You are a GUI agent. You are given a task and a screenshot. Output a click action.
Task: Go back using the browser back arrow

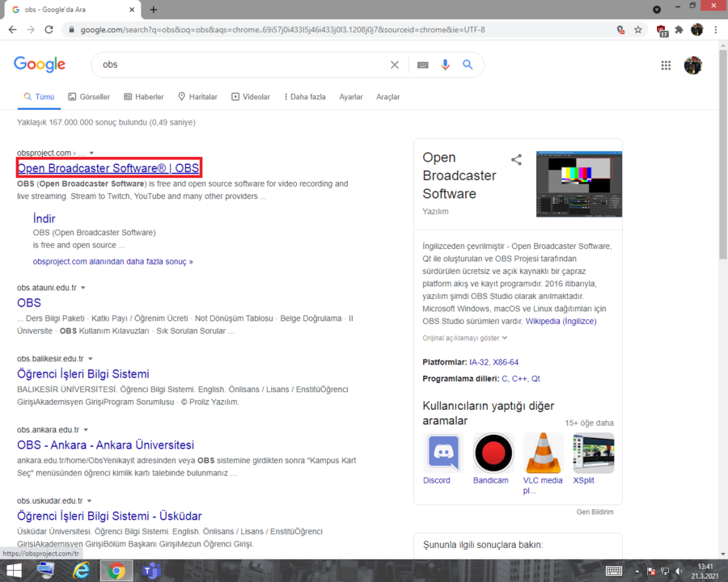pyautogui.click(x=12, y=30)
